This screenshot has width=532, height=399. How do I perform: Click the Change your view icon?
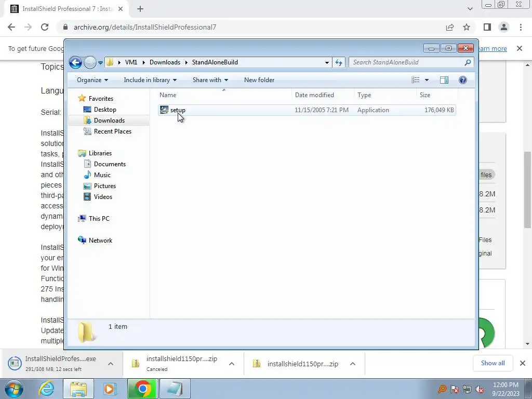click(x=416, y=80)
